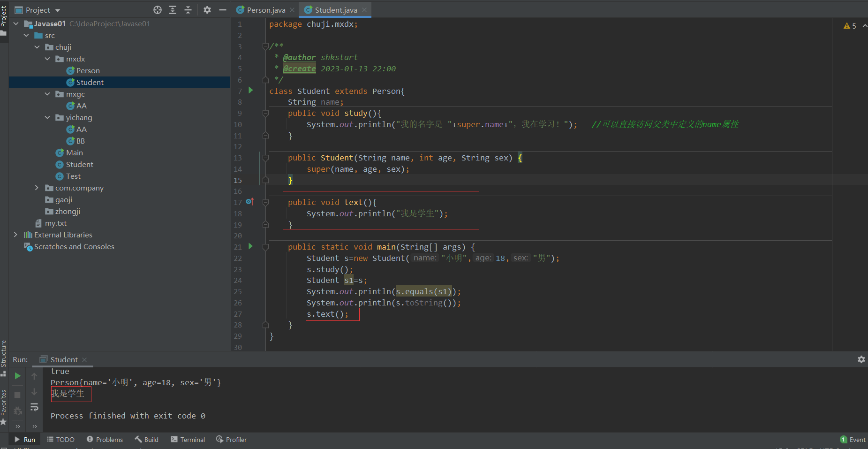Hide the Project panel with minus icon

[223, 10]
